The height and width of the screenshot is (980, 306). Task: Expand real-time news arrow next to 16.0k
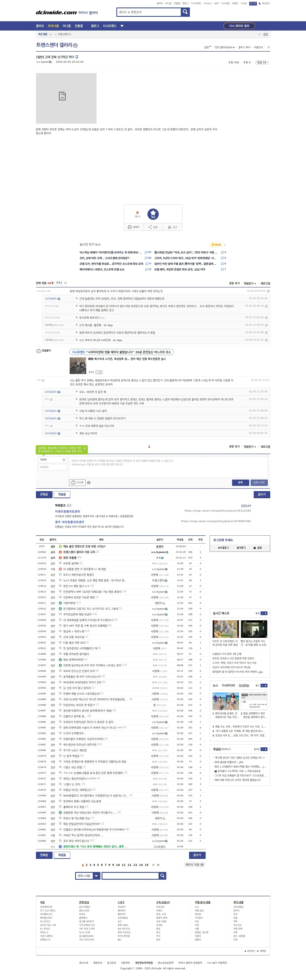225,245
